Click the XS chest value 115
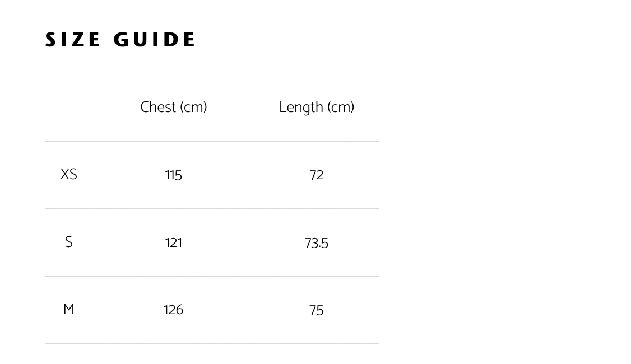Image resolution: width=631 pixels, height=364 pixels. (x=174, y=175)
